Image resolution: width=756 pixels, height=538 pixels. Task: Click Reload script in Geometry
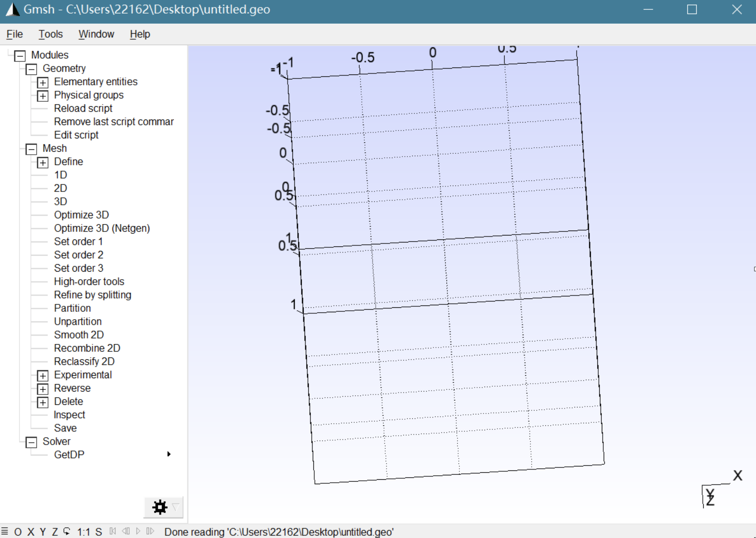pos(83,108)
